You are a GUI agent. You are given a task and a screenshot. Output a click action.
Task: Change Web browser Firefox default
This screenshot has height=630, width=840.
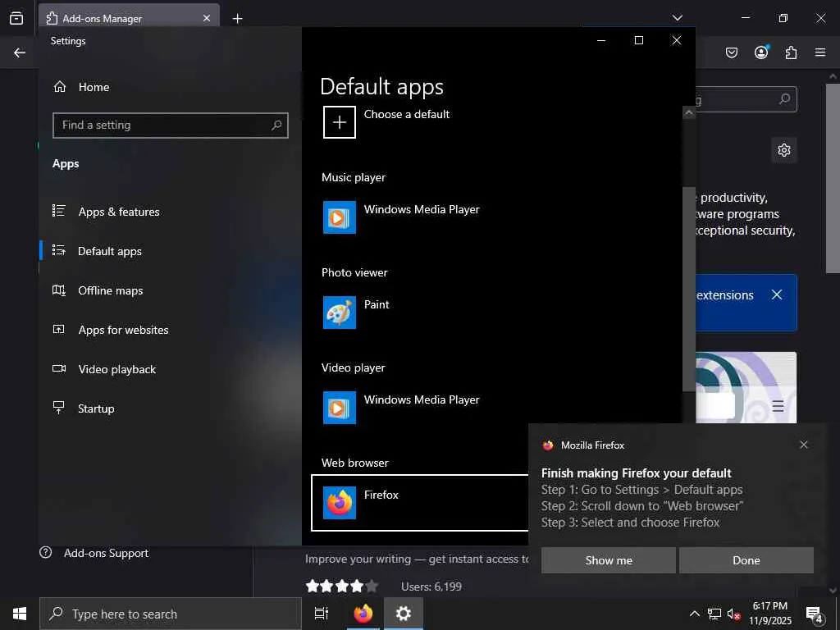pyautogui.click(x=419, y=503)
